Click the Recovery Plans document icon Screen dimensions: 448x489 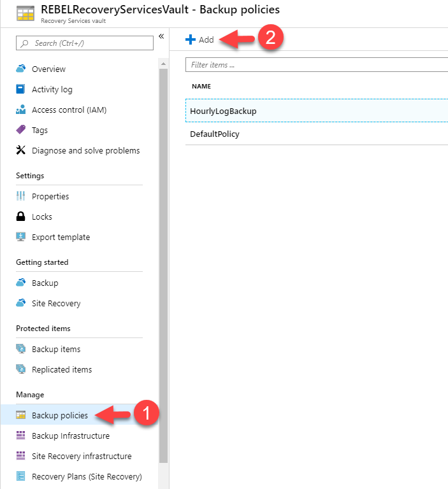click(x=20, y=476)
